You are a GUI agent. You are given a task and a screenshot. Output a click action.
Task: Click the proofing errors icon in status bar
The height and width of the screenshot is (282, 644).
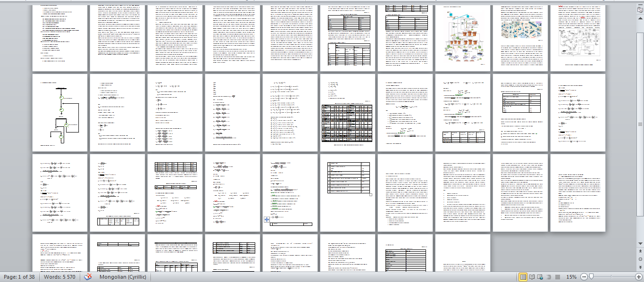(88, 277)
